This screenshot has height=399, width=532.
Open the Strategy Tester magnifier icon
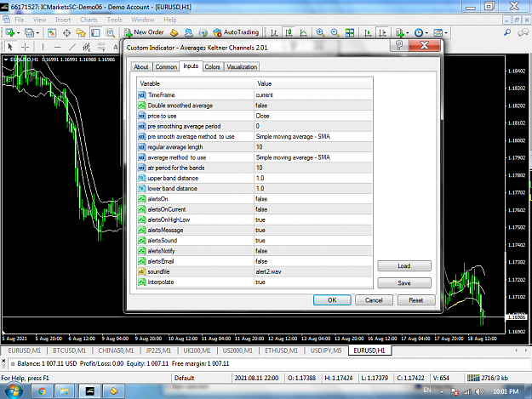(111, 33)
